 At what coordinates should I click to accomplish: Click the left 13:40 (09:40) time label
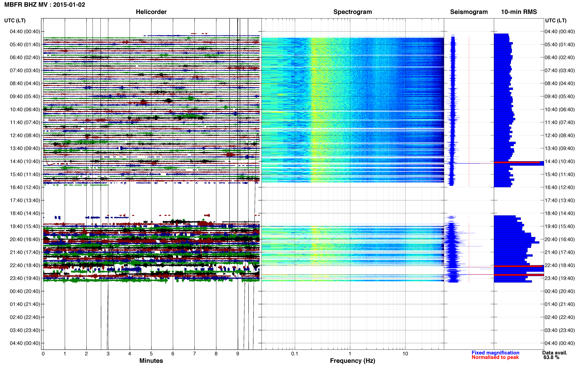[25, 148]
